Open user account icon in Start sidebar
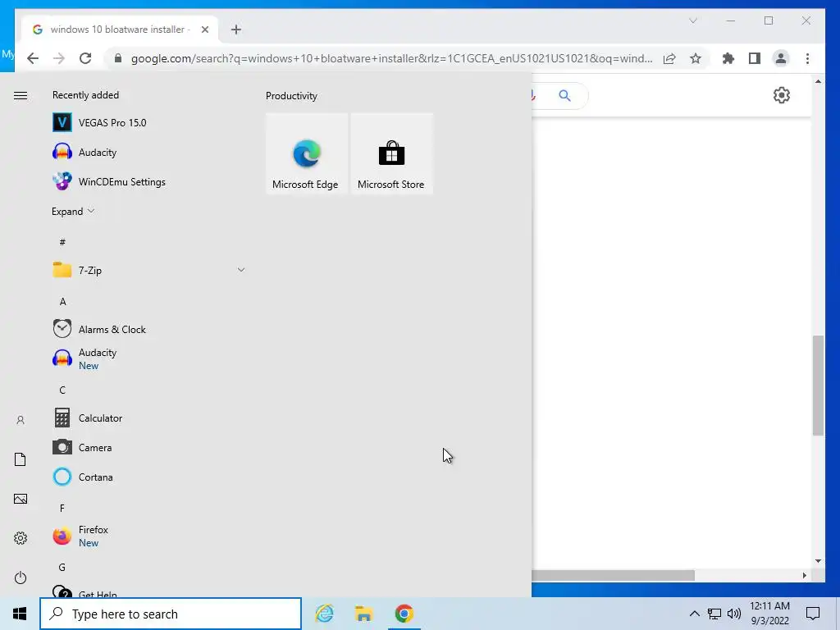This screenshot has height=630, width=840. coord(21,420)
